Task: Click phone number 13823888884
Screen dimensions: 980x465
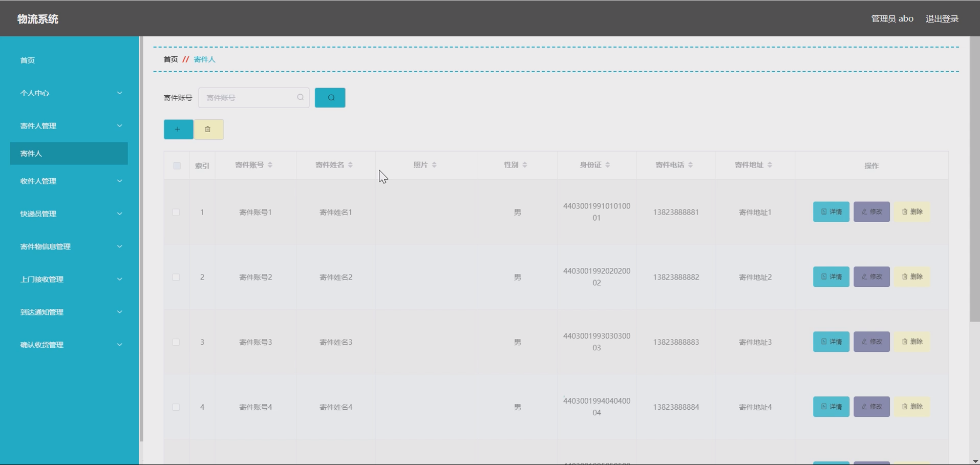Action: [676, 407]
